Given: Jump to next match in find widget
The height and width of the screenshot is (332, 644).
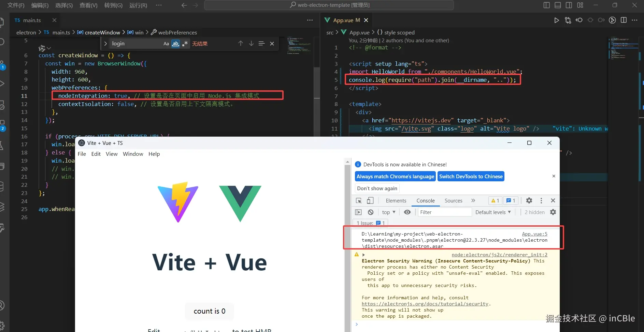Looking at the screenshot, I should tap(251, 43).
